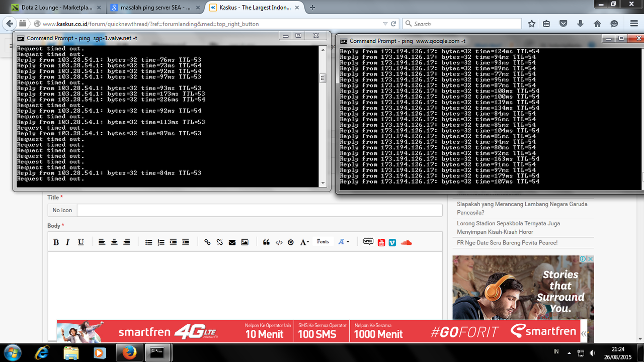Image resolution: width=644 pixels, height=362 pixels.
Task: Click the Firefox taskbar button
Action: click(x=129, y=352)
